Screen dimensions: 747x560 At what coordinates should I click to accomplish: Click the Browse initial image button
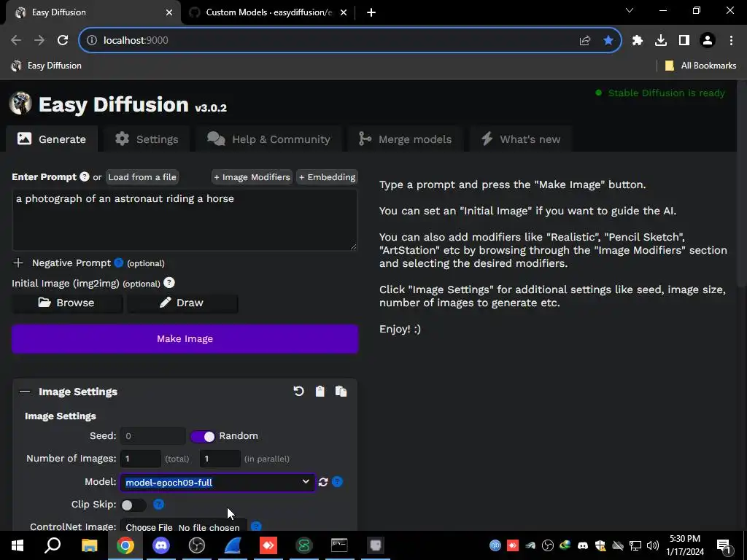[67, 303]
